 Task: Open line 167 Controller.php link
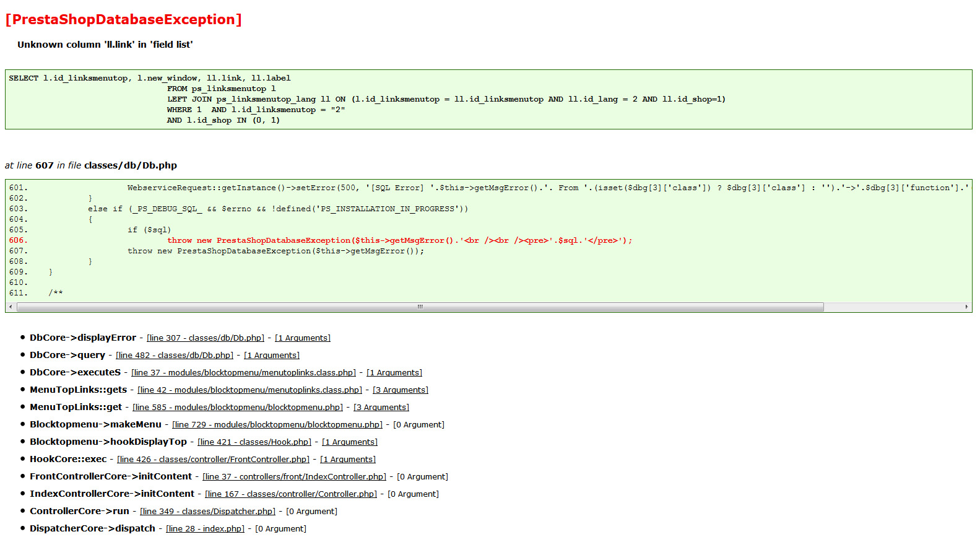291,494
